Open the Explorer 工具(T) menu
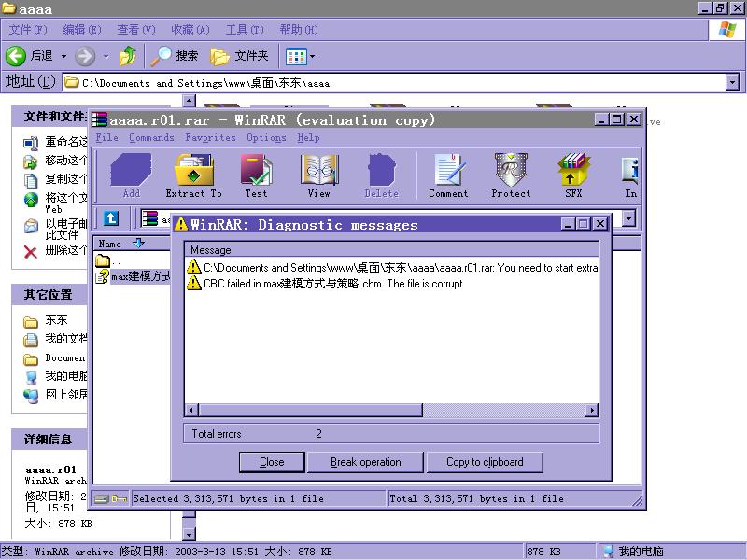747x560 pixels. (x=244, y=30)
